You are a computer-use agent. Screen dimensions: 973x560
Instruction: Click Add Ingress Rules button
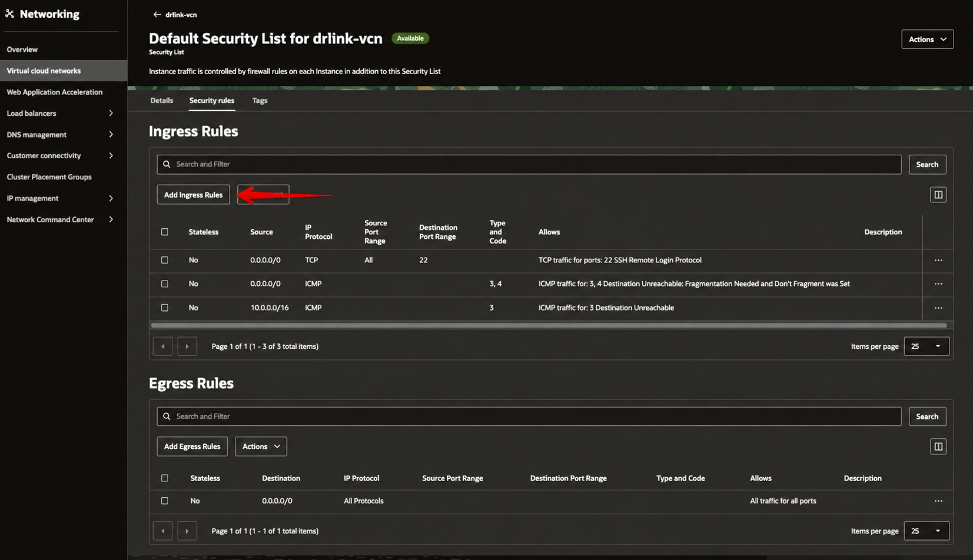pyautogui.click(x=193, y=195)
